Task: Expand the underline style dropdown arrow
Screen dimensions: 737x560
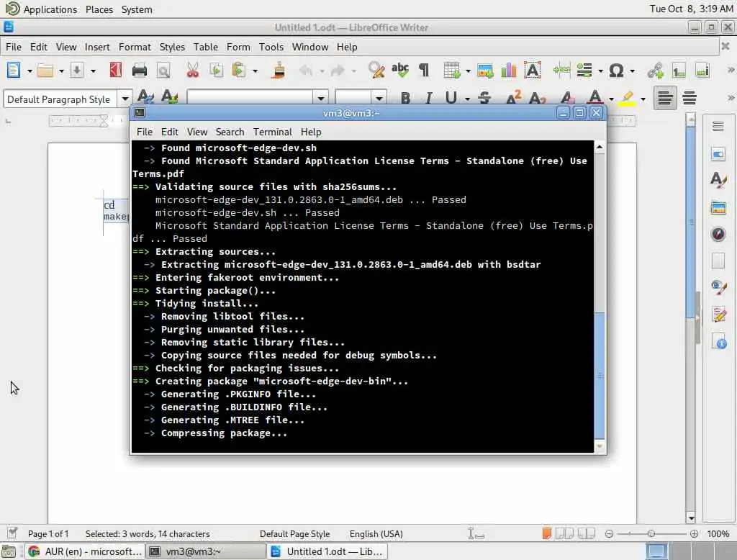Action: 467,99
